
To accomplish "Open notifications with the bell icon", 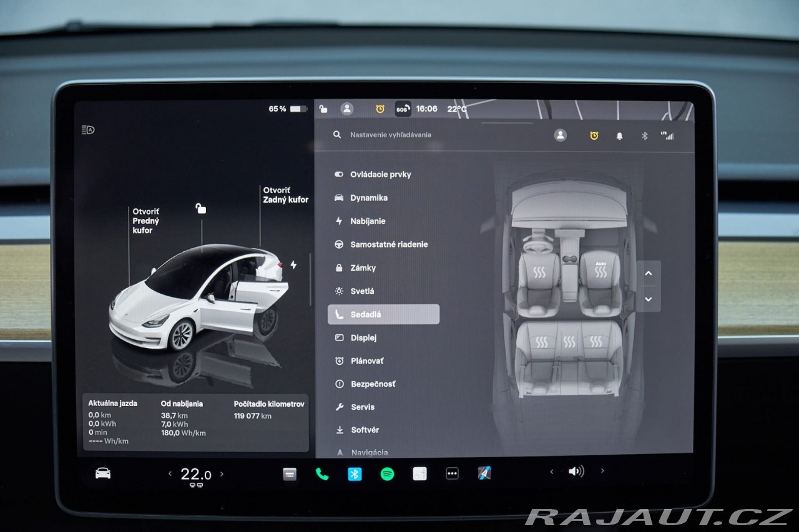I will 619,135.
